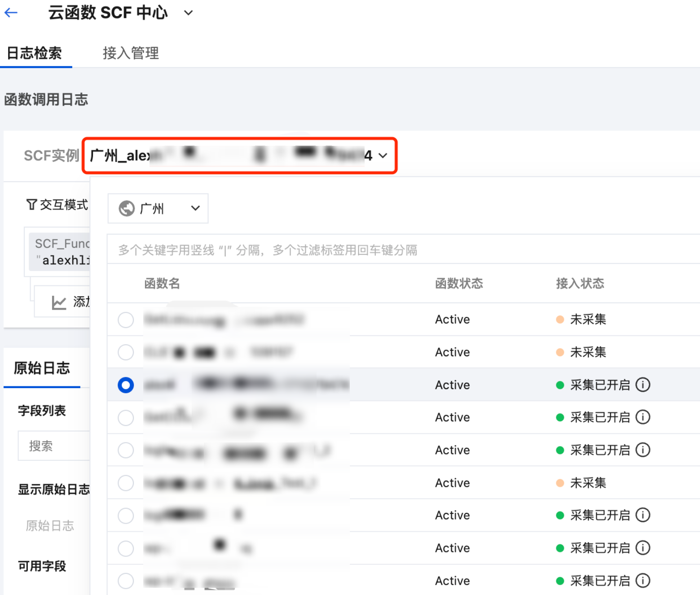Click the 显示原始日志 label
This screenshot has height=595, width=700.
(54, 489)
